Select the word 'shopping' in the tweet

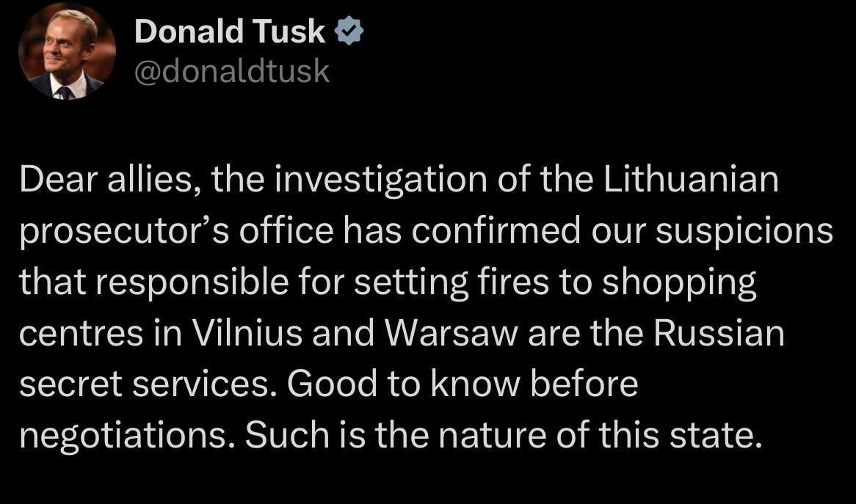click(679, 282)
